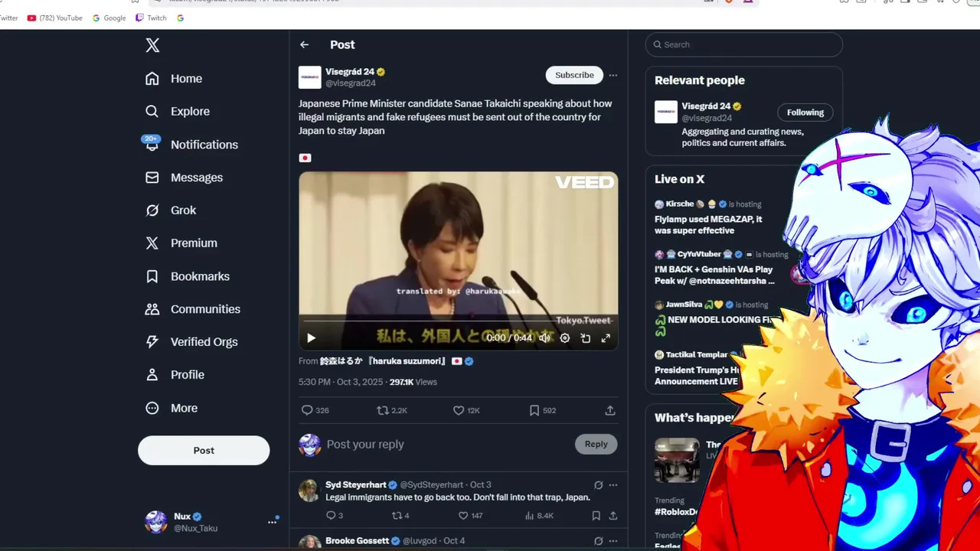Share Syd Steyerhart's comment

pyautogui.click(x=612, y=516)
